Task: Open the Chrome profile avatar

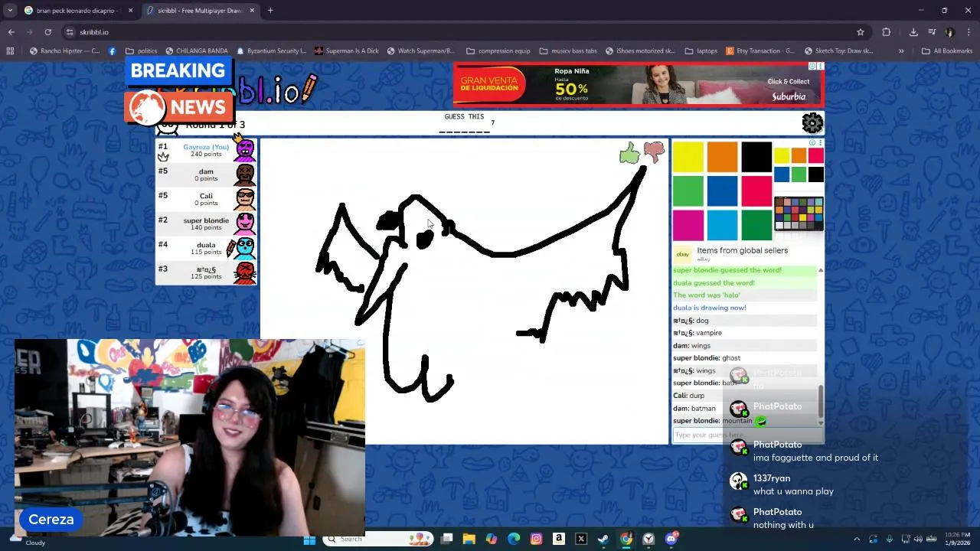Action: pos(950,32)
